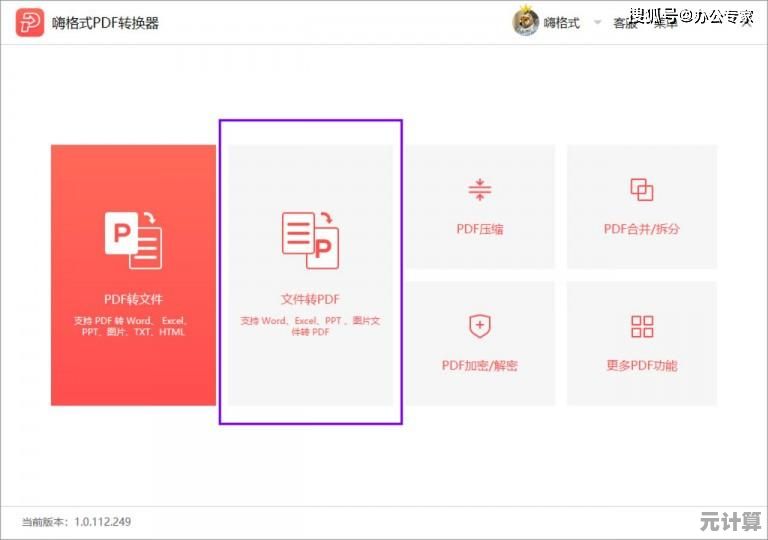
Task: Click the PDF压缩 compress icon
Action: tap(480, 190)
